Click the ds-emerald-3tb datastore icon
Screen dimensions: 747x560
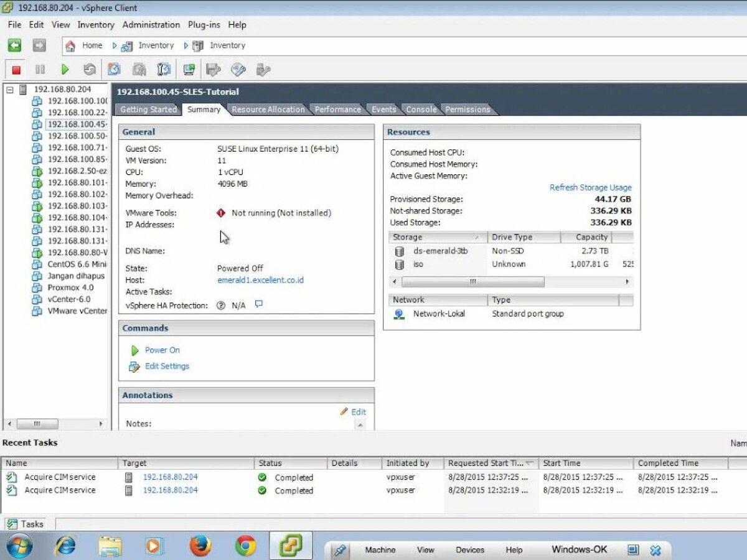point(400,251)
